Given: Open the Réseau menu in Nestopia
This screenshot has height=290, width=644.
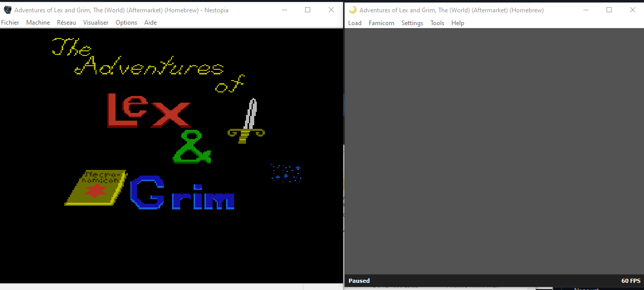Looking at the screenshot, I should click(x=66, y=23).
